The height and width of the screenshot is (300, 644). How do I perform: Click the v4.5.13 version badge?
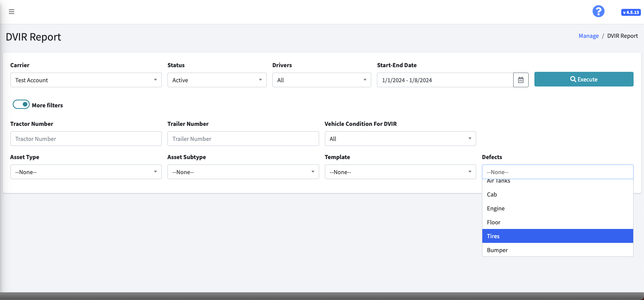pyautogui.click(x=631, y=12)
